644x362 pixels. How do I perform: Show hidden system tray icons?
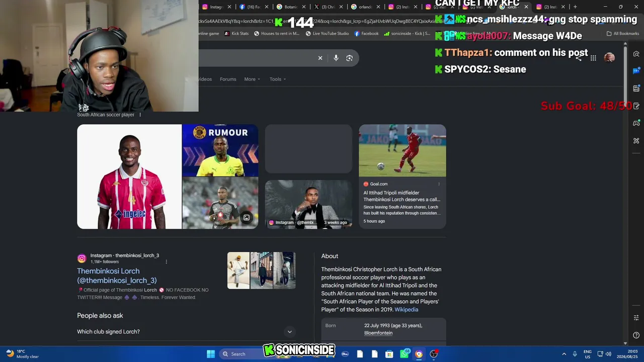coord(564,354)
